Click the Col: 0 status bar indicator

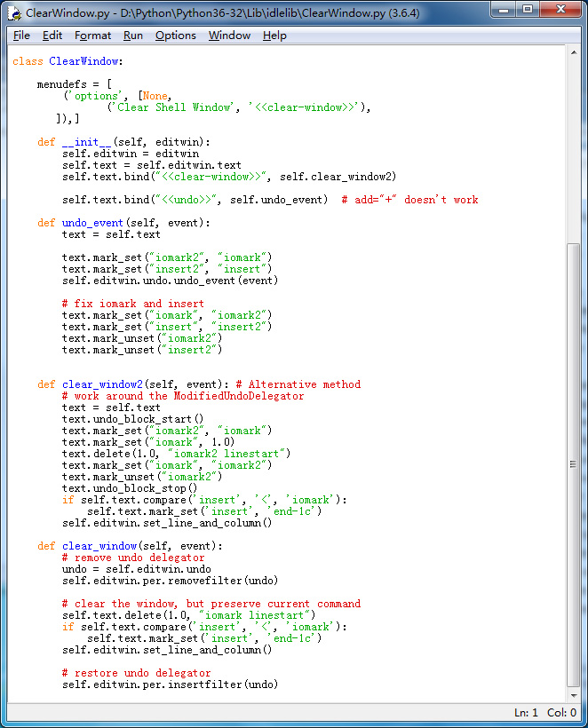click(x=561, y=713)
